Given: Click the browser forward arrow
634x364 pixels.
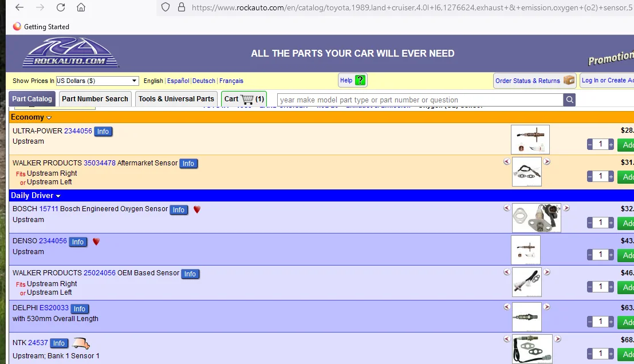Looking at the screenshot, I should point(40,7).
